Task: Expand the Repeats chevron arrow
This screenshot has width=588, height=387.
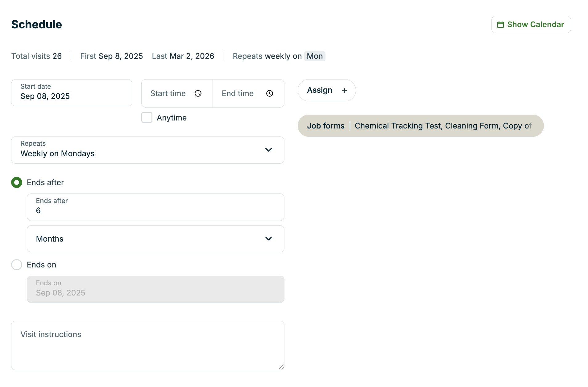Action: [268, 150]
